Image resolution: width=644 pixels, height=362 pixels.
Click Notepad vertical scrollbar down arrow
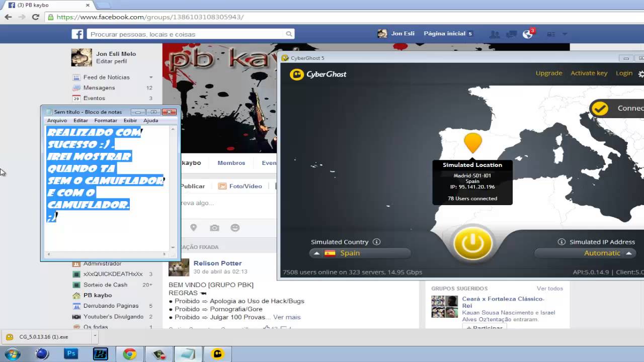click(173, 247)
